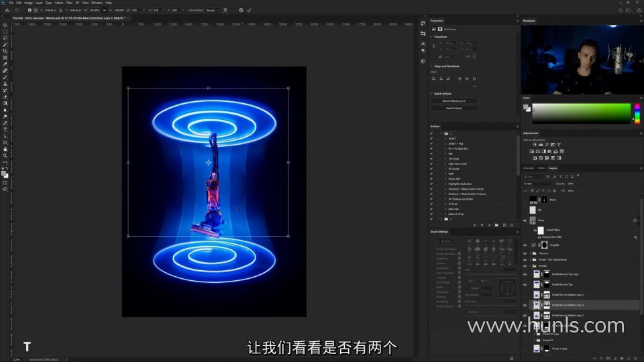Select the History Brush tool

tap(5, 90)
